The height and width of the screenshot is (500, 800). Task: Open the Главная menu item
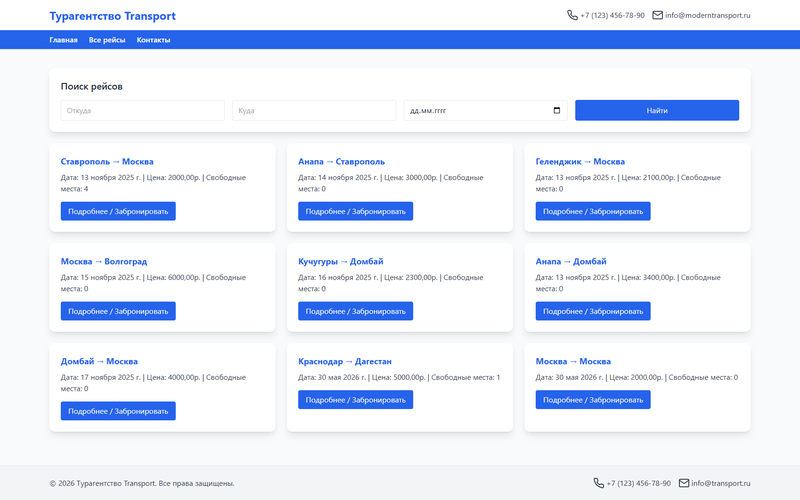click(x=63, y=40)
